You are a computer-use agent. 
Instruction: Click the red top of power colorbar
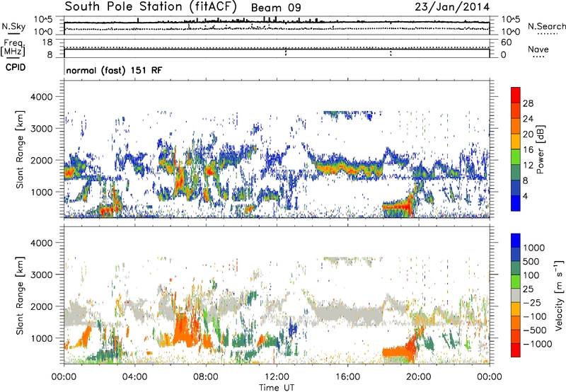pos(516,95)
